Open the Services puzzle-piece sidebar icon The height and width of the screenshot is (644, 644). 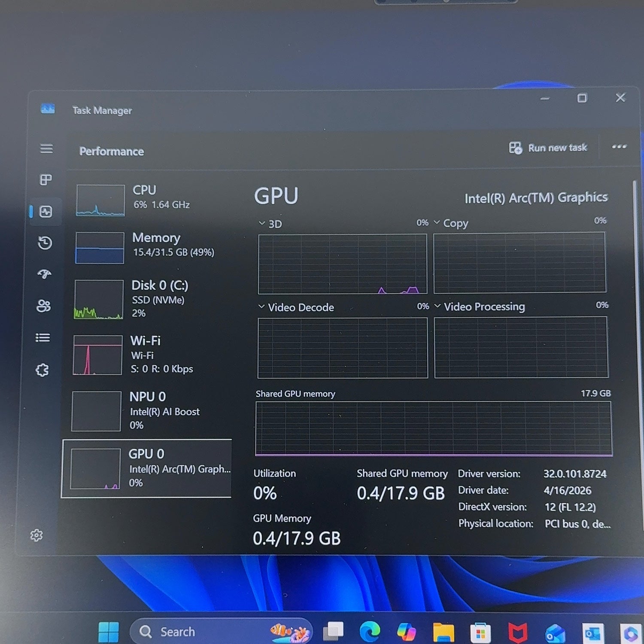[42, 370]
